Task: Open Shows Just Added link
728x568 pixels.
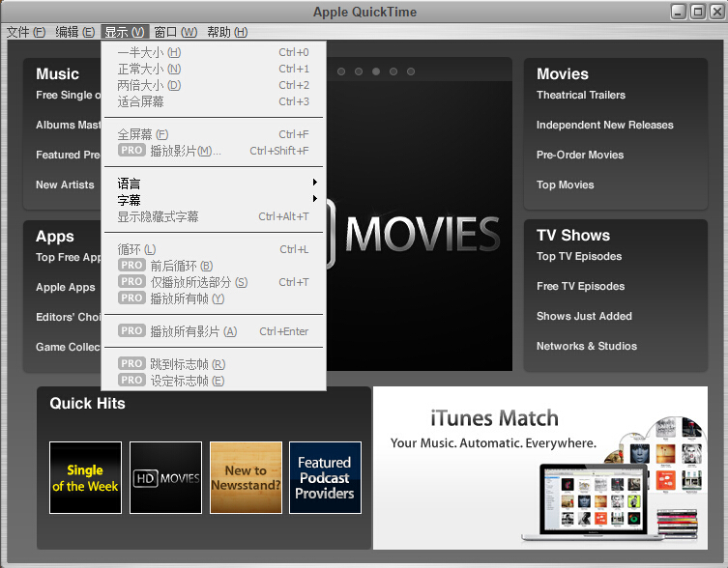Action: click(x=584, y=316)
